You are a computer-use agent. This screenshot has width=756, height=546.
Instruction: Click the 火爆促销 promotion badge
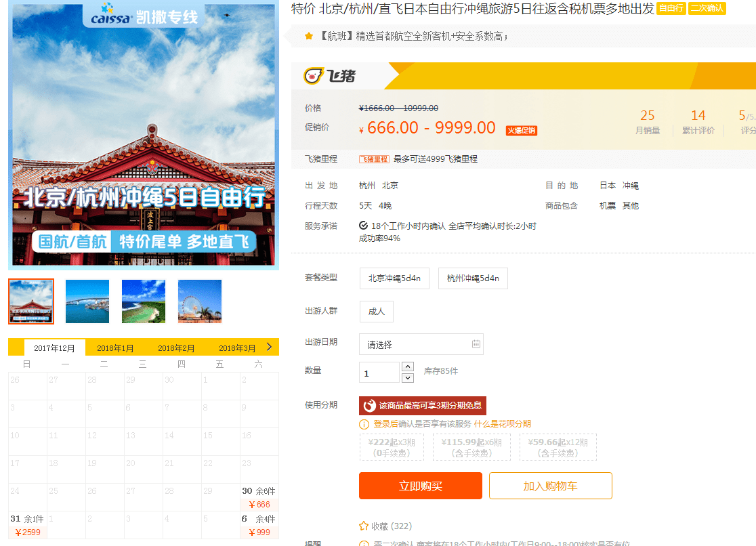pos(521,130)
